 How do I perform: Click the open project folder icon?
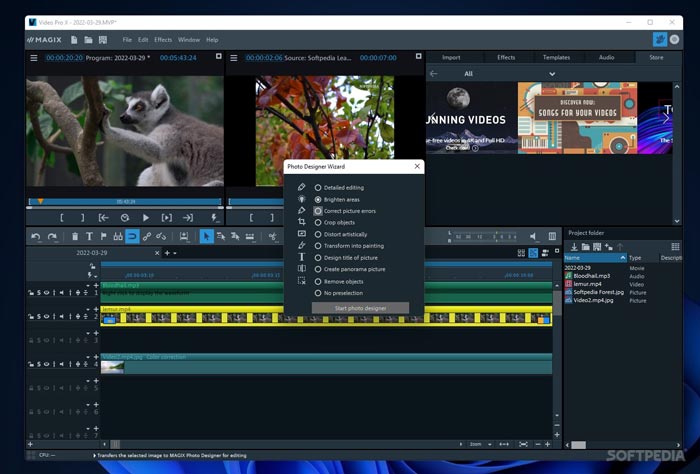click(x=88, y=40)
